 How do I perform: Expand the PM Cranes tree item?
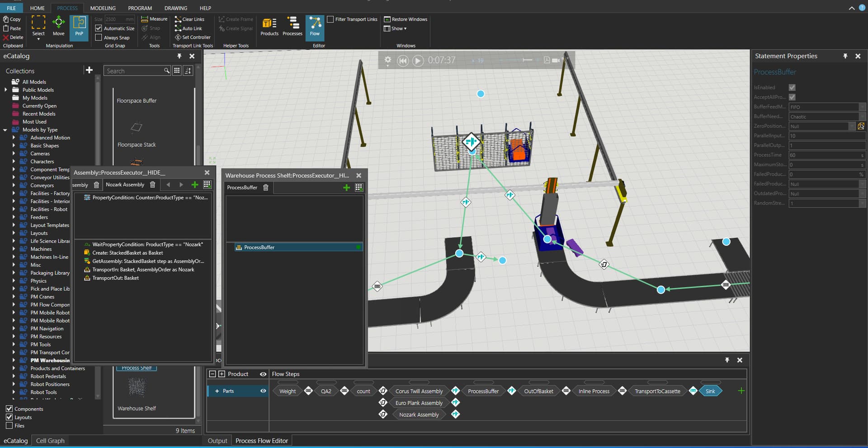point(14,297)
